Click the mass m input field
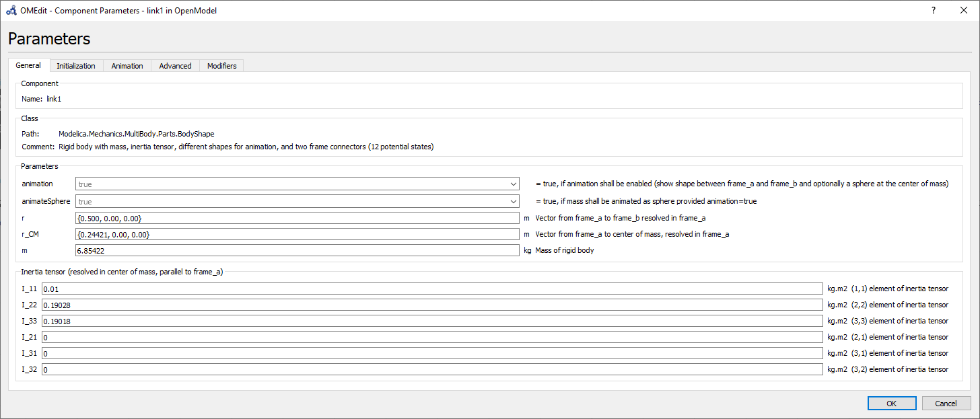 (x=297, y=250)
